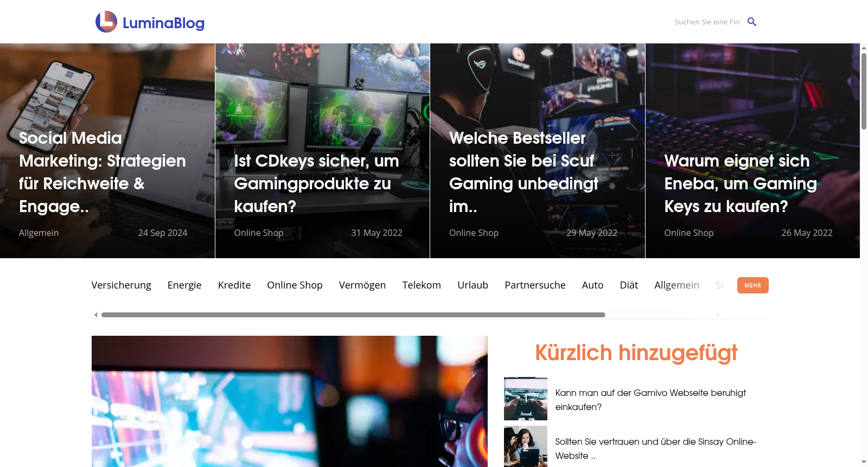Select the Telekom category

pyautogui.click(x=422, y=285)
